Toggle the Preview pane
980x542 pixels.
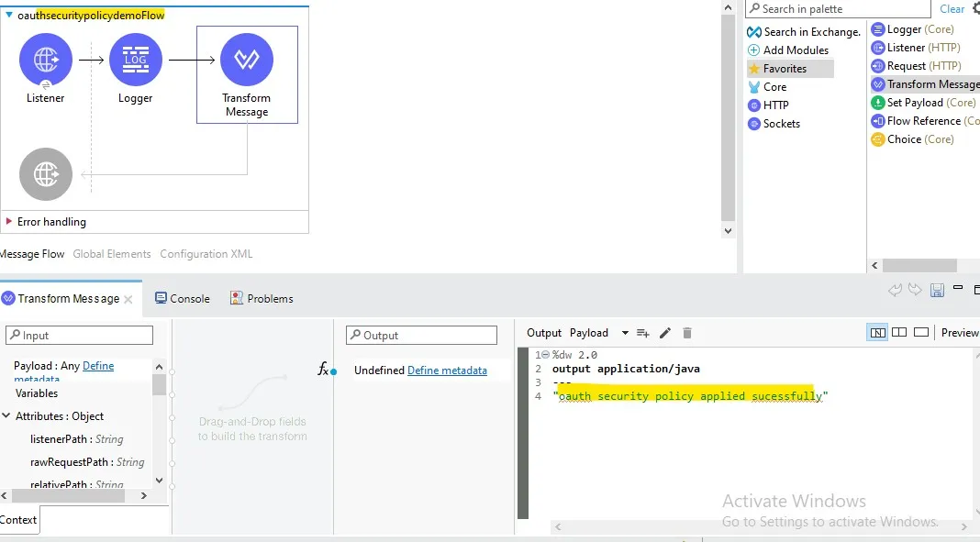(x=960, y=333)
